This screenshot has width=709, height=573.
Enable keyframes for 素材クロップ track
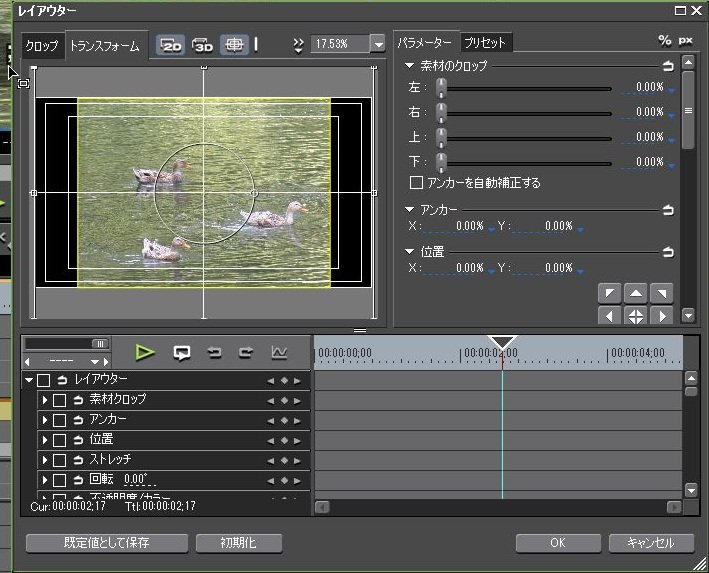click(x=59, y=400)
